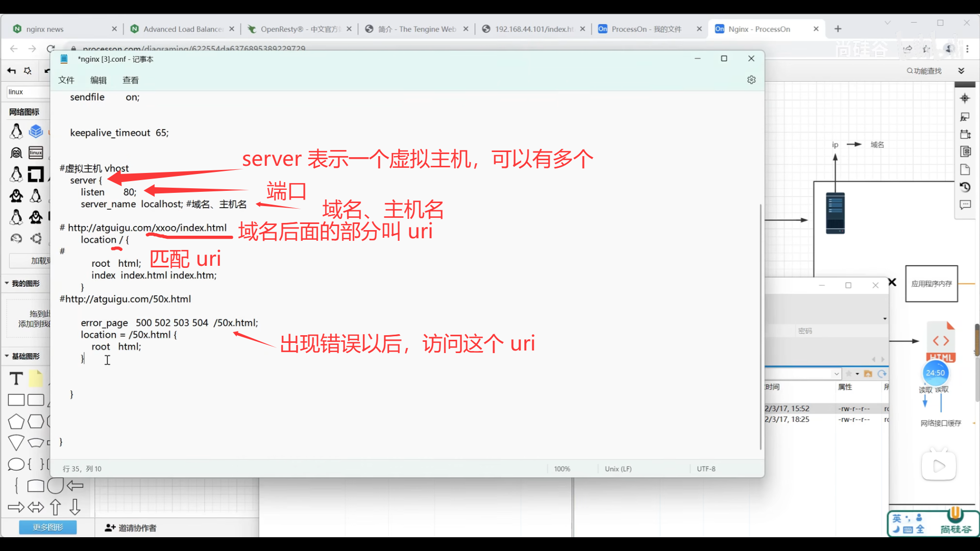Click the page properties icon in right panel
This screenshot has width=980, height=551.
click(x=965, y=170)
